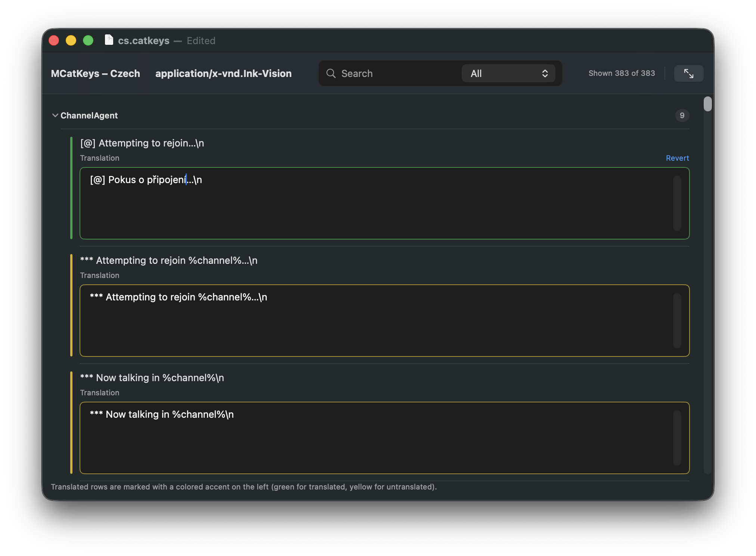Click the yellow minimize window button
The width and height of the screenshot is (756, 556).
71,40
